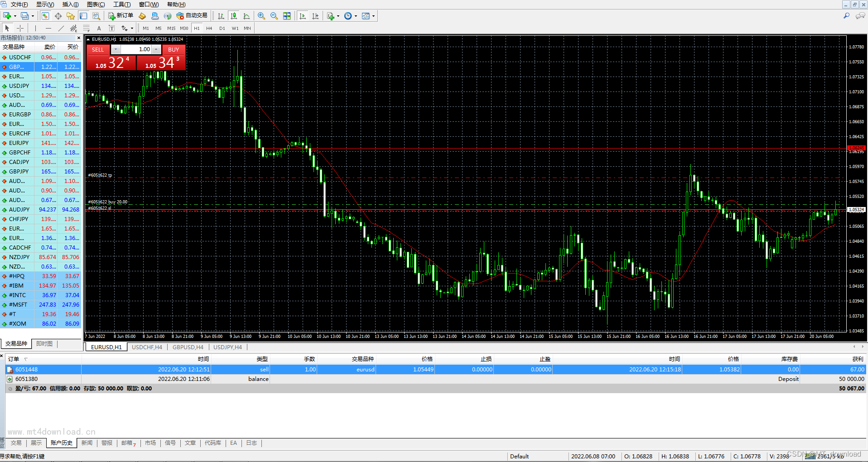Select the vertical line drawing tool
Viewport: 868px width, 462px height.
(35, 28)
